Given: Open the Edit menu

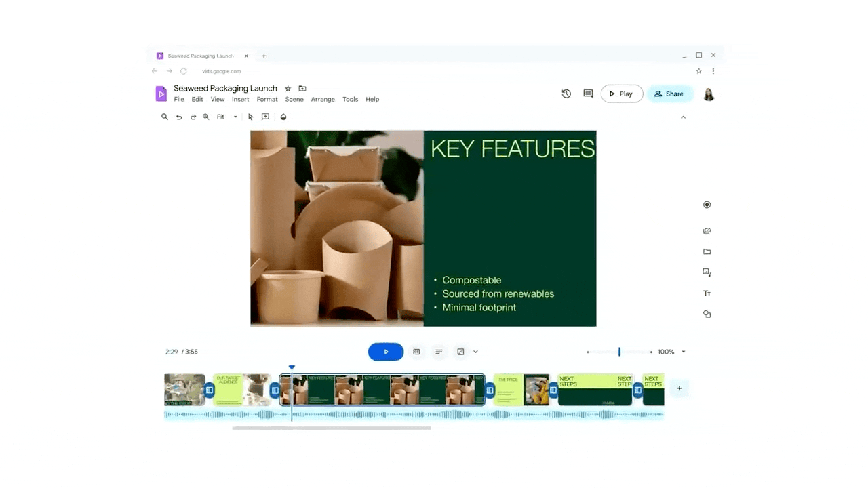Looking at the screenshot, I should 197,99.
